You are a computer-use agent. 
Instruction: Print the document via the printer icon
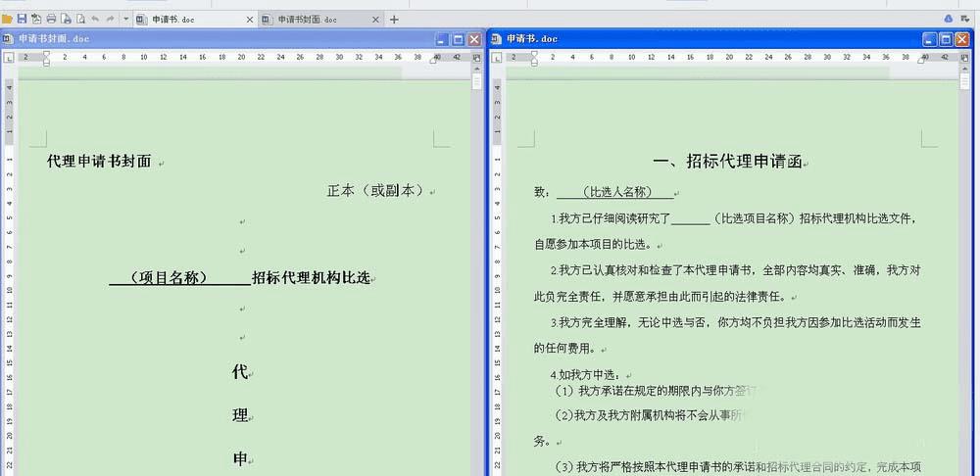tap(51, 20)
